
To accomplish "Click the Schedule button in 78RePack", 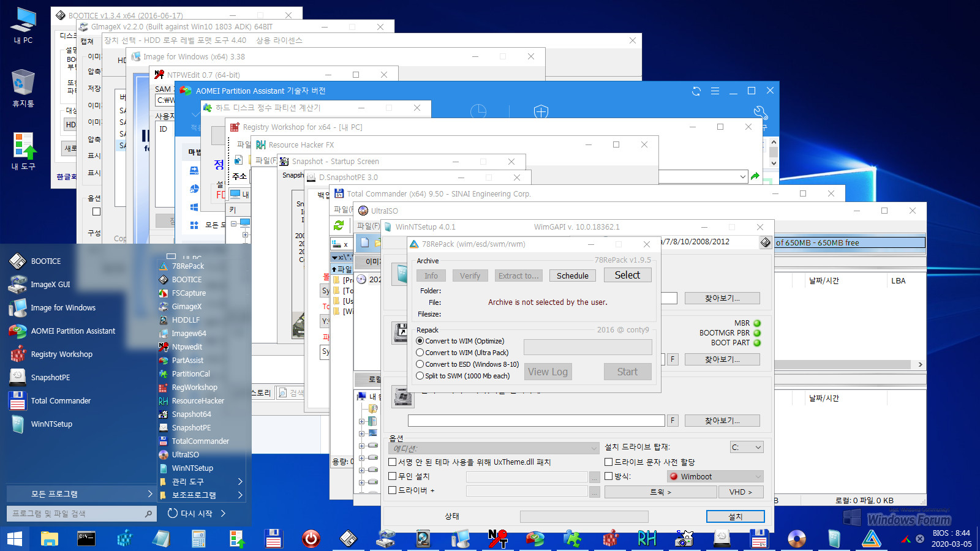I will point(572,275).
